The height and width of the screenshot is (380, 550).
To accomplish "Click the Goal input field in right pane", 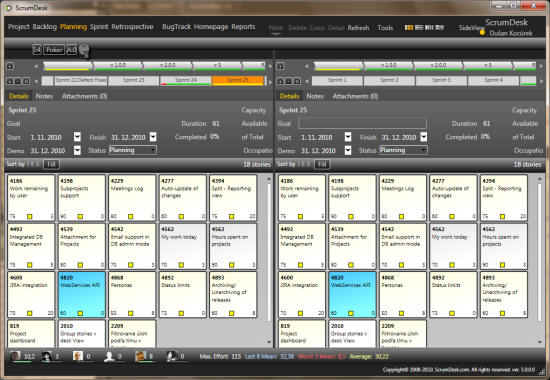I will pyautogui.click(x=362, y=123).
